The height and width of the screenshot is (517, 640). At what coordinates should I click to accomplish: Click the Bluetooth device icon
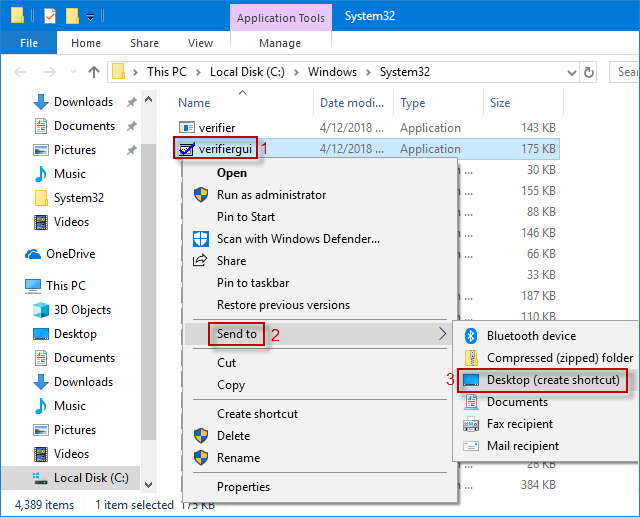pyautogui.click(x=471, y=336)
